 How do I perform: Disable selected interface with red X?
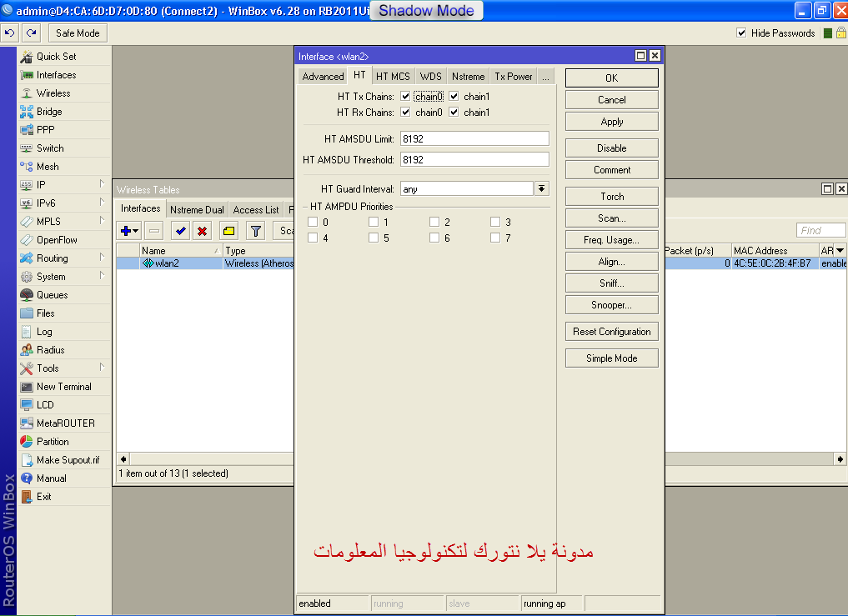203,231
